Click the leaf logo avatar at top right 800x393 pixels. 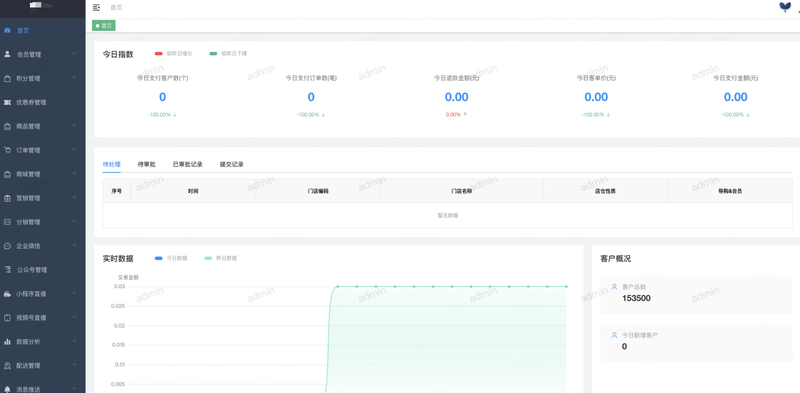pyautogui.click(x=785, y=7)
